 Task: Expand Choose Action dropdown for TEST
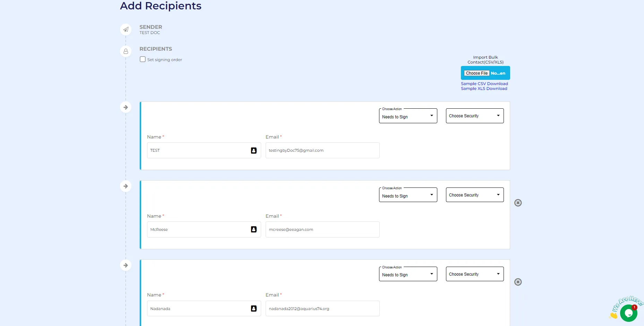408,116
